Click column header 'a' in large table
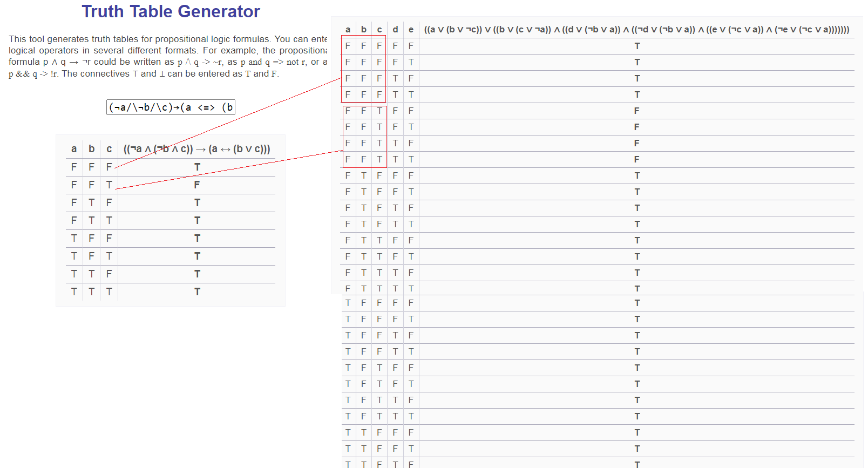The height and width of the screenshot is (468, 868). [348, 29]
